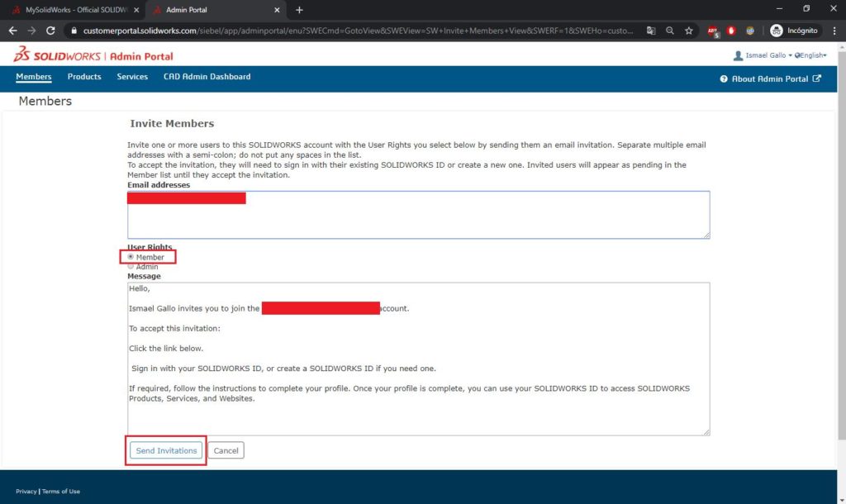This screenshot has width=846, height=504.
Task: Click the Members page title
Action: click(x=45, y=101)
